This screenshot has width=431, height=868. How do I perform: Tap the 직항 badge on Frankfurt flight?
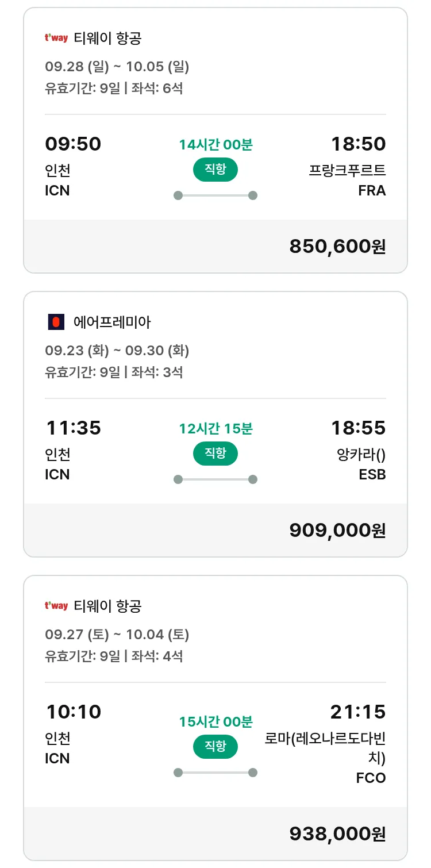coord(215,170)
